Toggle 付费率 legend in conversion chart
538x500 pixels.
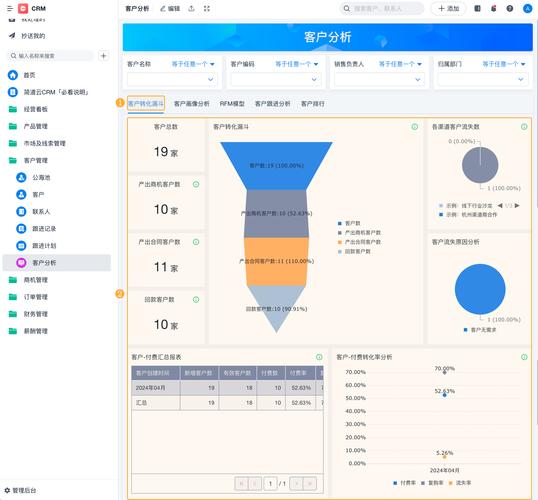(x=405, y=483)
